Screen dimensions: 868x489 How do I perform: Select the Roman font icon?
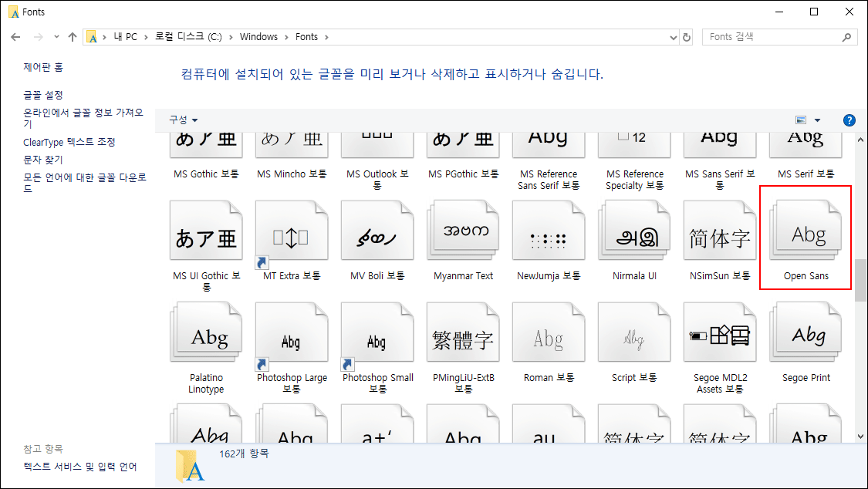tap(549, 333)
